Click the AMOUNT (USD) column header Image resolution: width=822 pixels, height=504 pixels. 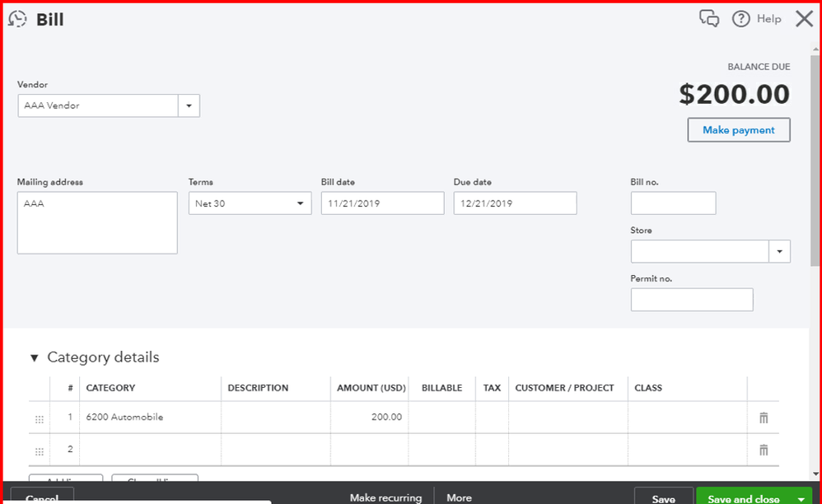point(371,388)
